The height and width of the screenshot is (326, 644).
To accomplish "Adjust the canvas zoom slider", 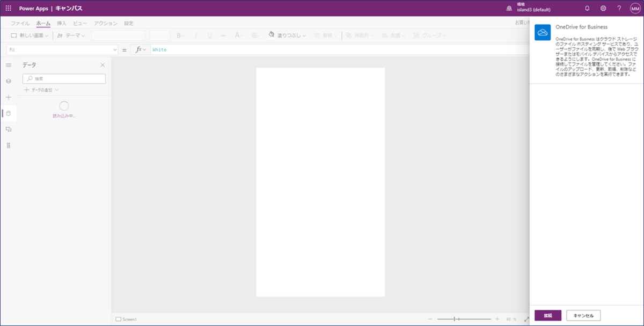I will click(464, 319).
